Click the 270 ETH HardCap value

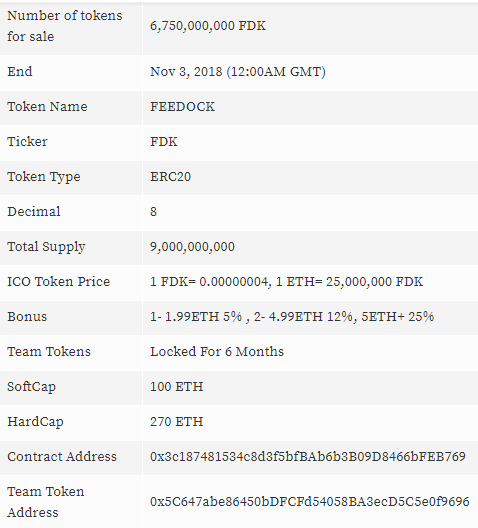coord(176,422)
